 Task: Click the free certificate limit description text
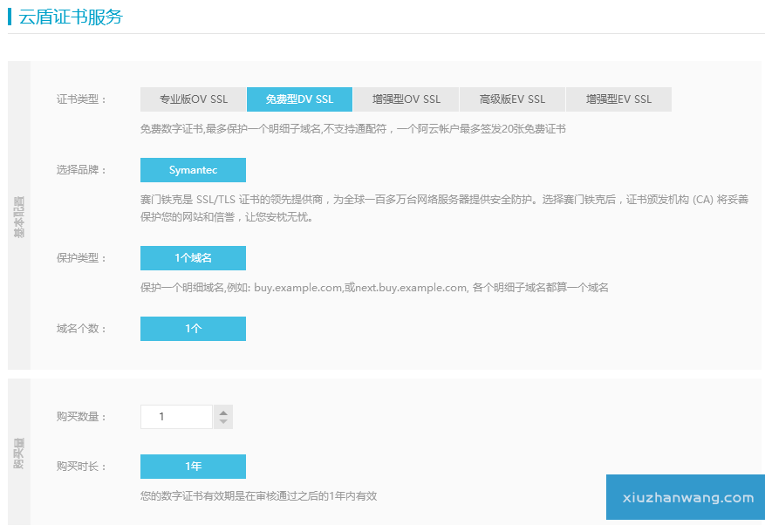352,129
